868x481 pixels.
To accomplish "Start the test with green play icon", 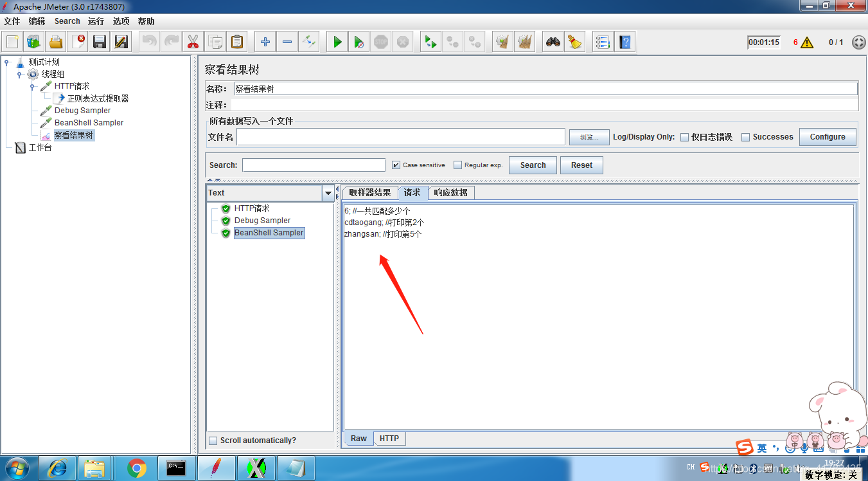I will [337, 42].
